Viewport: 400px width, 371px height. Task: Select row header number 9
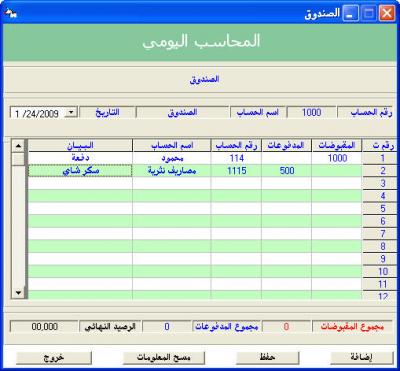coord(380,259)
